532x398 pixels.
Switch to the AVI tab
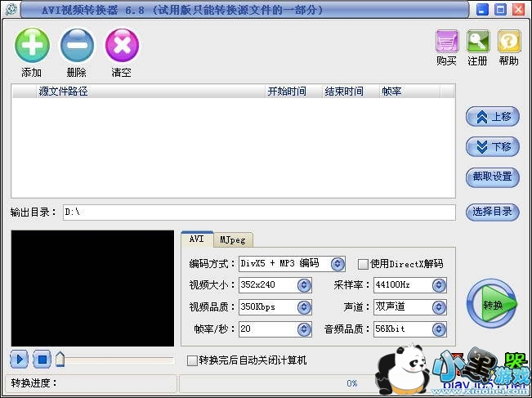197,239
